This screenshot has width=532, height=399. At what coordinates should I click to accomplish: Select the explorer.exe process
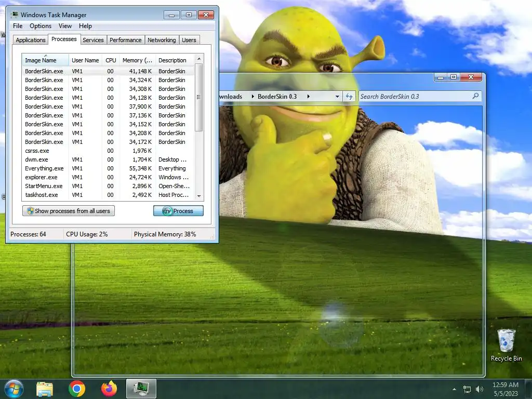click(x=108, y=177)
